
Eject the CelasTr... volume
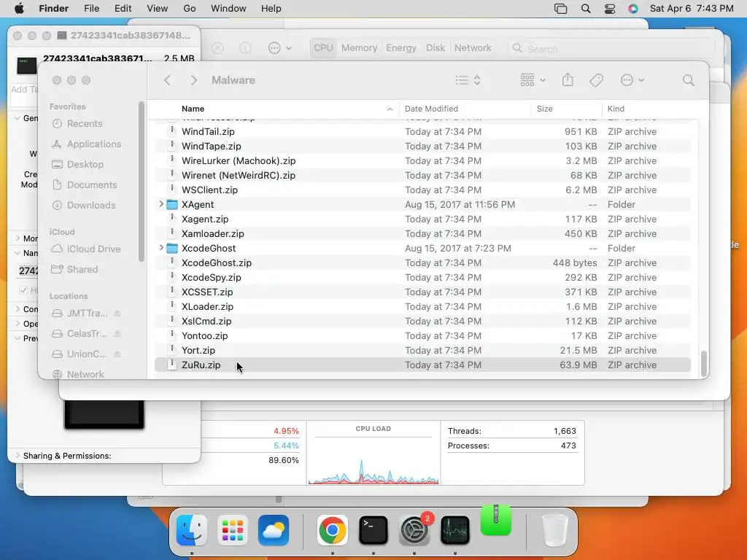(117, 334)
